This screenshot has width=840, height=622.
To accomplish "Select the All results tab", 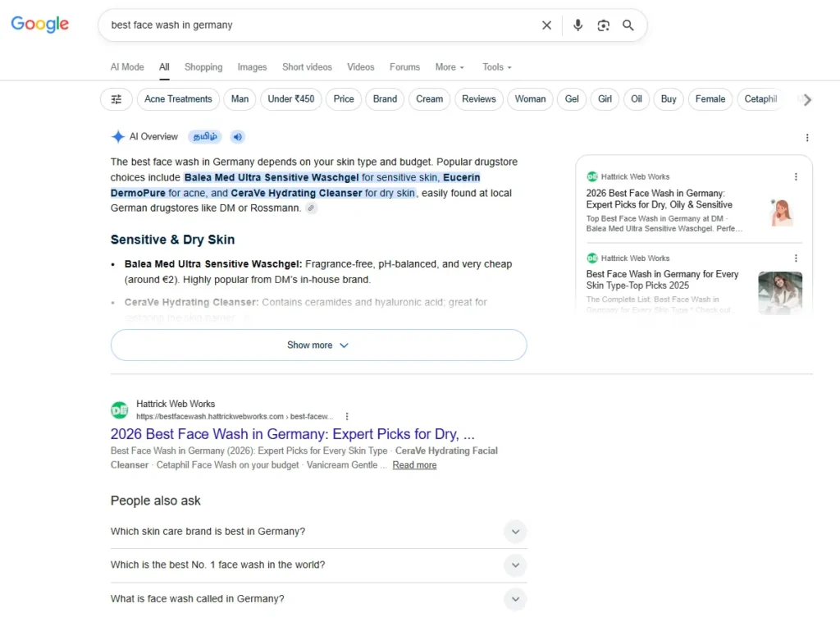I will point(164,67).
